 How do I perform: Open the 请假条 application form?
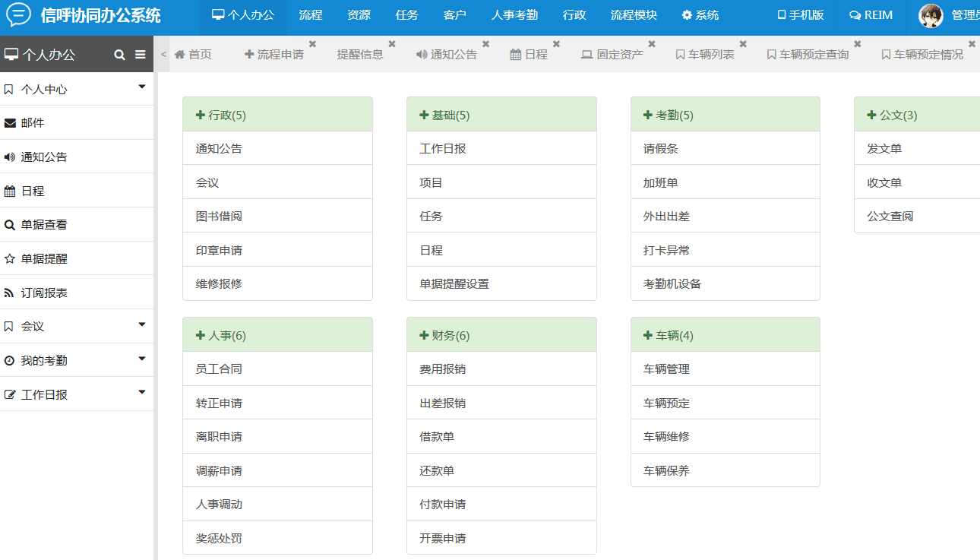click(661, 149)
